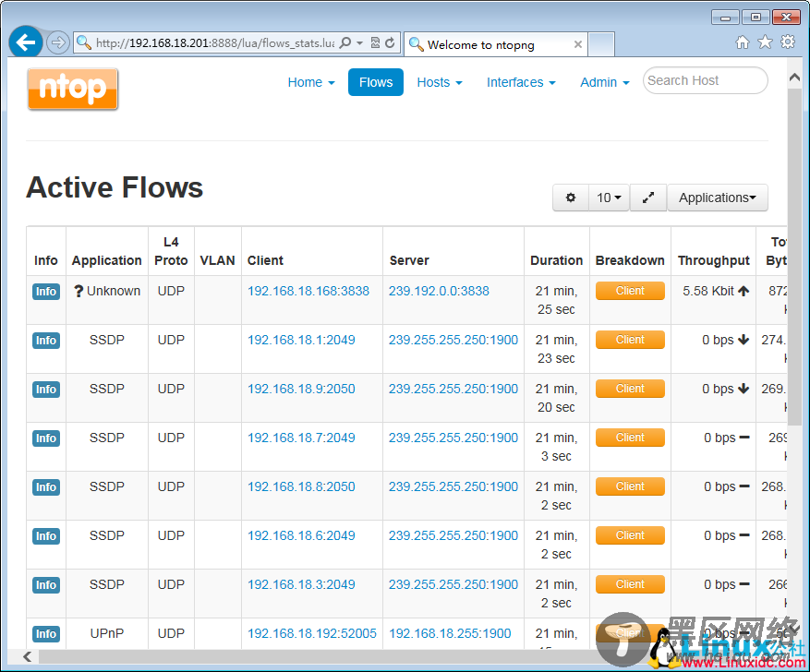This screenshot has width=810, height=672.
Task: Click Info button for UPnP flow
Action: click(x=46, y=634)
